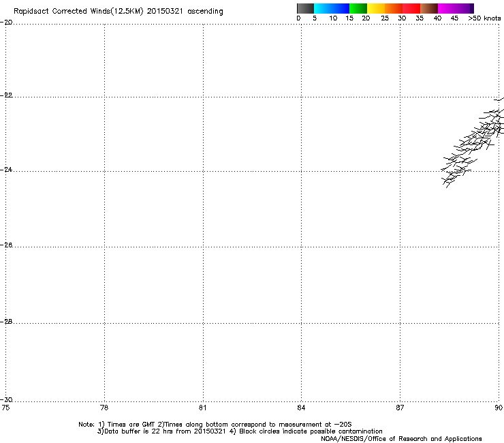The height and width of the screenshot is (443, 504).
Task: Click the yellow 20-25 knots color segment
Action: click(x=376, y=8)
